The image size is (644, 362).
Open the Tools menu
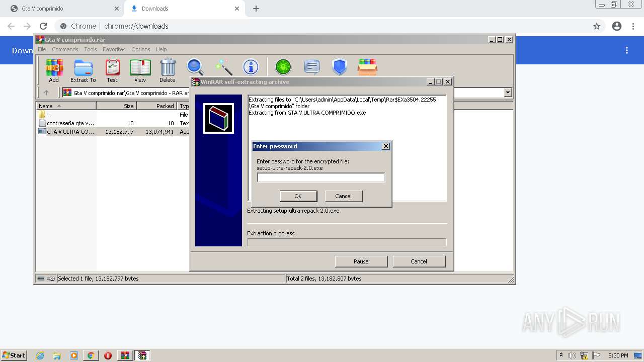click(x=91, y=49)
